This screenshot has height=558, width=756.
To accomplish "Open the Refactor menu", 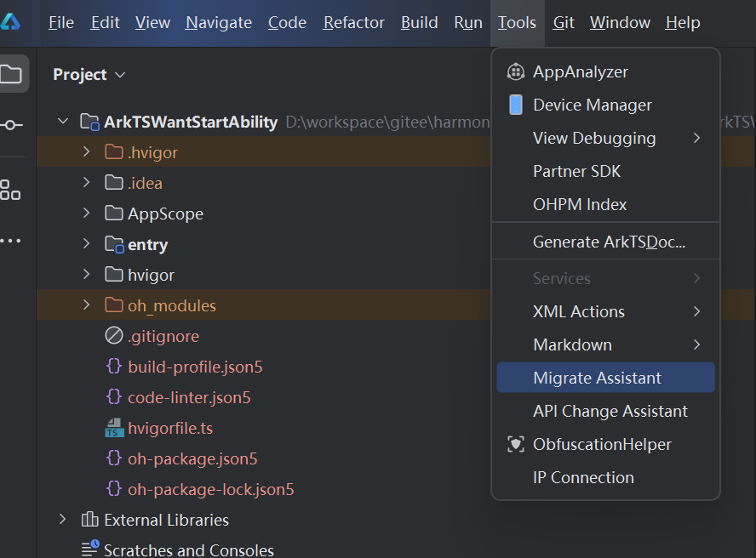I will [x=353, y=23].
